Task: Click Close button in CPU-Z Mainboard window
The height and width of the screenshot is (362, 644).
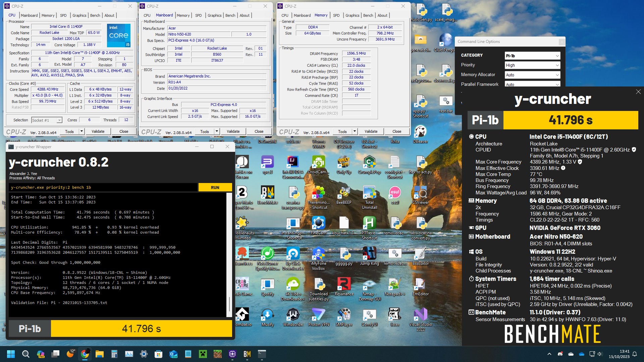Action: pos(259,131)
